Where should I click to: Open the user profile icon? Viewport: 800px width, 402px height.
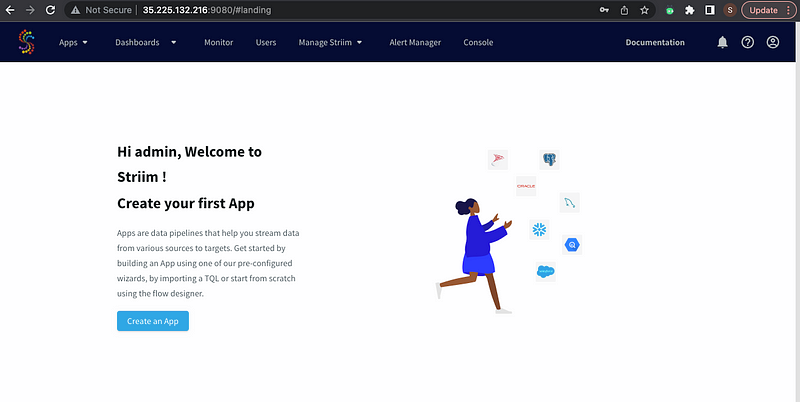773,42
